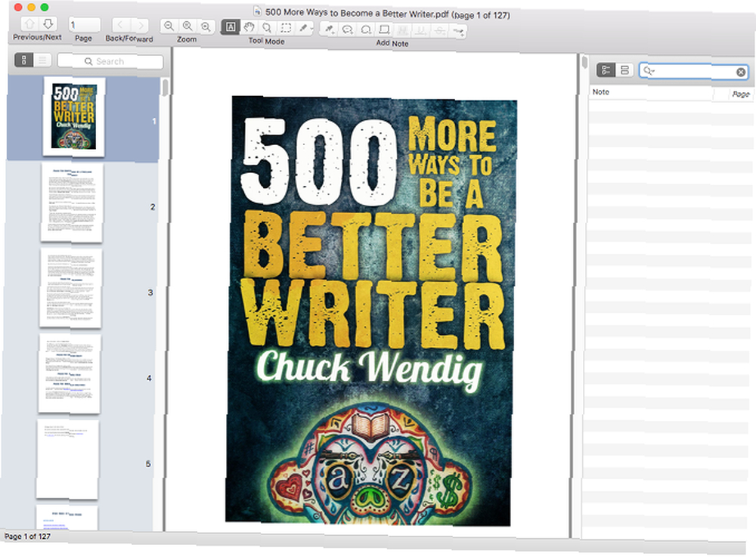Image resolution: width=756 pixels, height=557 pixels.
Task: Click the document view scrollbar
Action: pyautogui.click(x=584, y=63)
